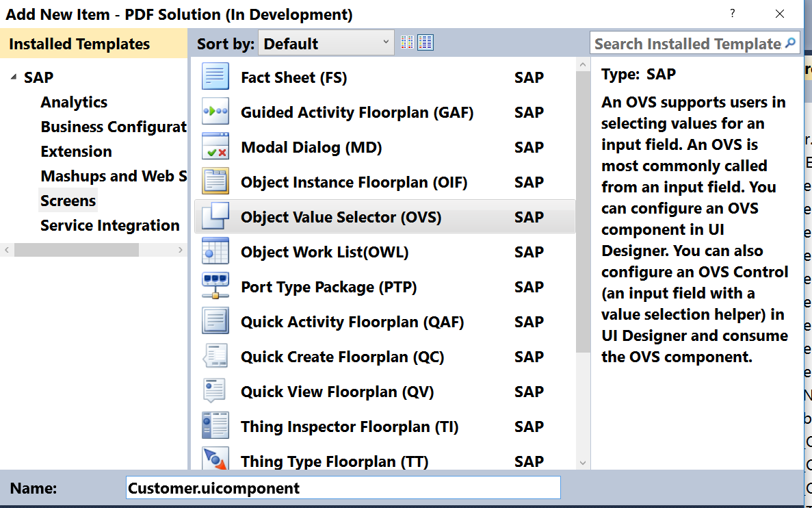This screenshot has height=508, width=812.
Task: Select Thing Type Floorplan (TT) text
Action: (x=335, y=461)
